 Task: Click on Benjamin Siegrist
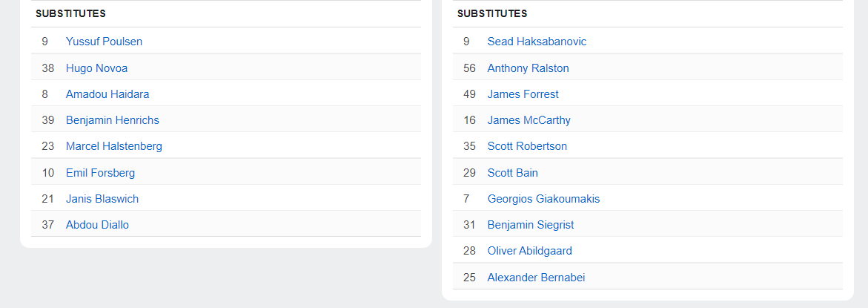[x=530, y=225]
